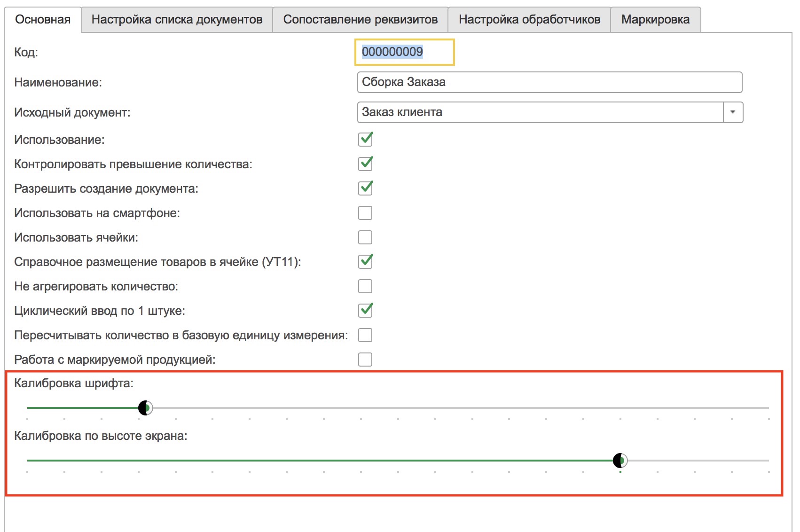800x532 pixels.
Task: Click the Исходный документ label text
Action: 72,112
